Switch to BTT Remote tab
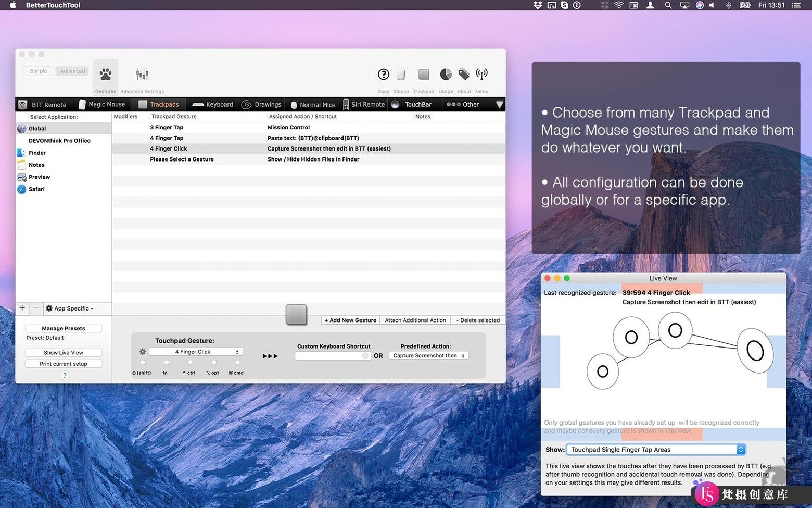 click(x=43, y=105)
